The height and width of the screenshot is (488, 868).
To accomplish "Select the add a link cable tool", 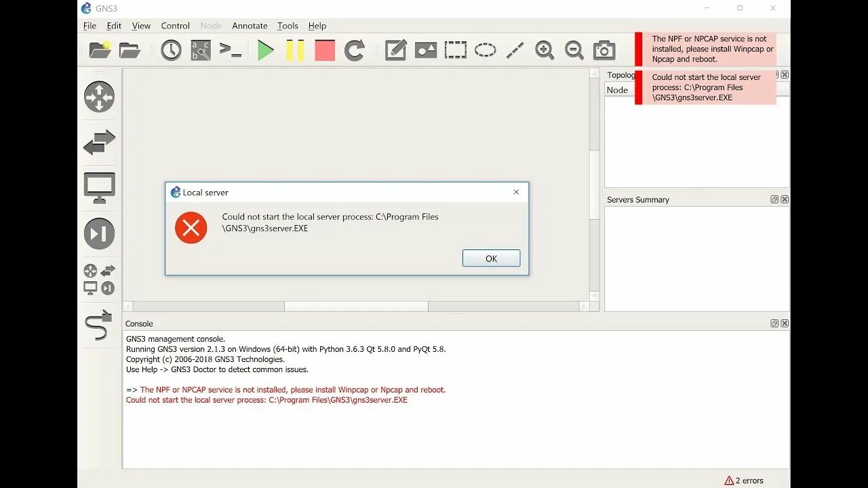I will 99,325.
